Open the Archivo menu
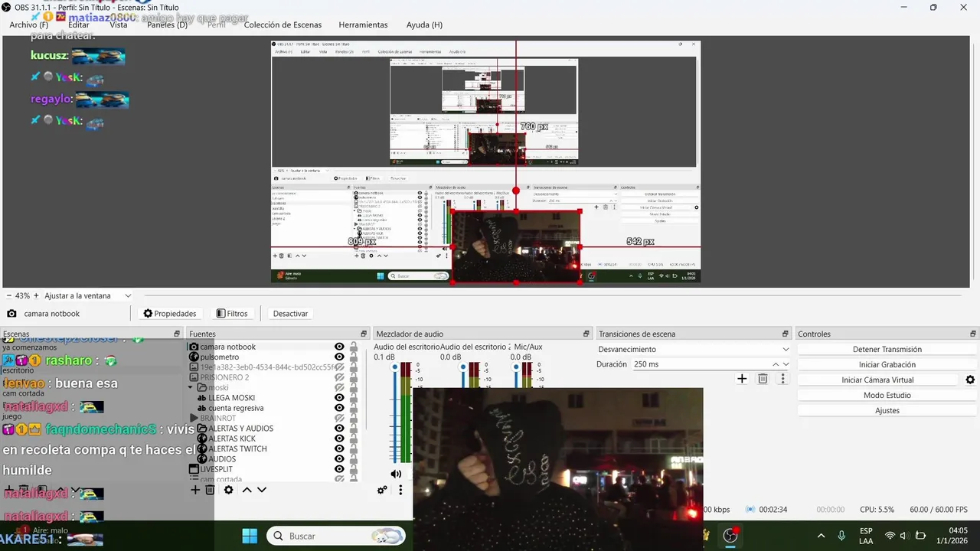This screenshot has width=980, height=551. pyautogui.click(x=29, y=24)
